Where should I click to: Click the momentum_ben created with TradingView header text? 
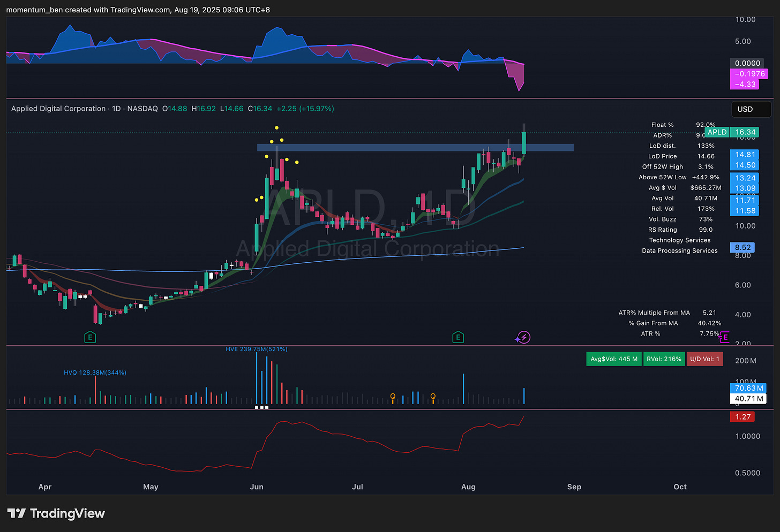(x=138, y=10)
